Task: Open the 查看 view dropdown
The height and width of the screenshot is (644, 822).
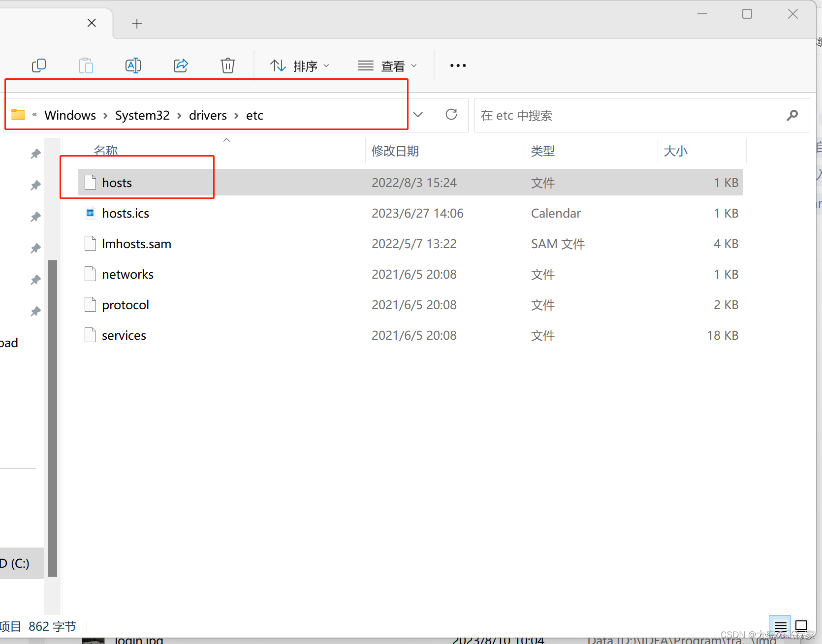Action: coord(387,66)
